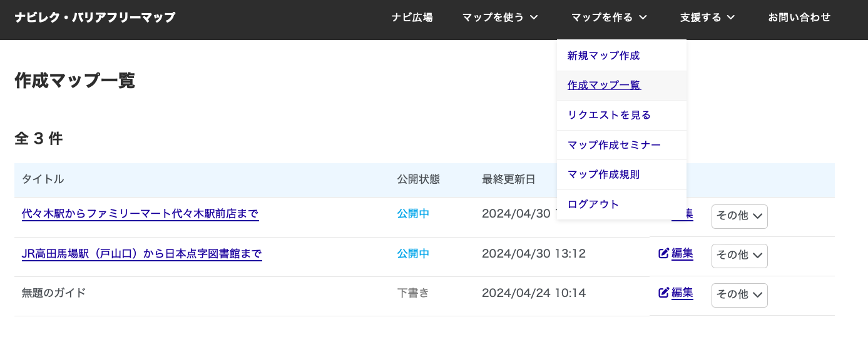Viewport: 868px width, 362px height.
Task: Select 作成マップ一覧 menu entry
Action: tap(604, 86)
